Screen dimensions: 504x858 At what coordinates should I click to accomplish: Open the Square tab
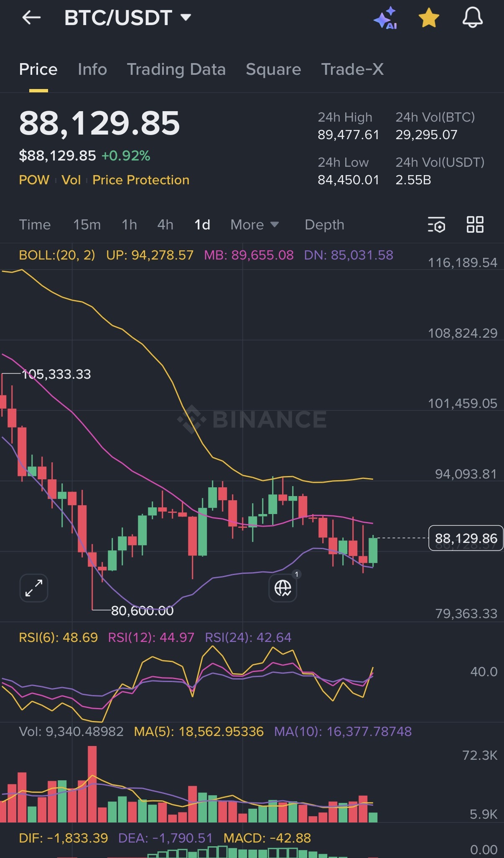273,69
